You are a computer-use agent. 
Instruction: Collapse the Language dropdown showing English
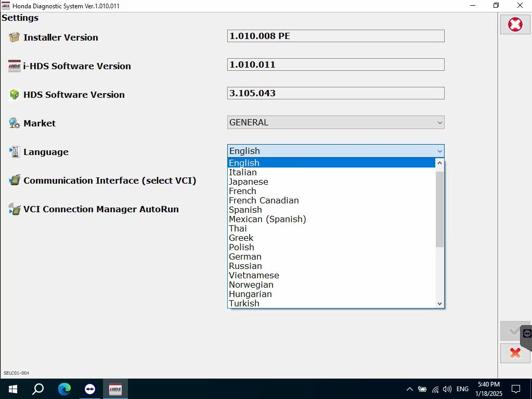[x=335, y=151]
